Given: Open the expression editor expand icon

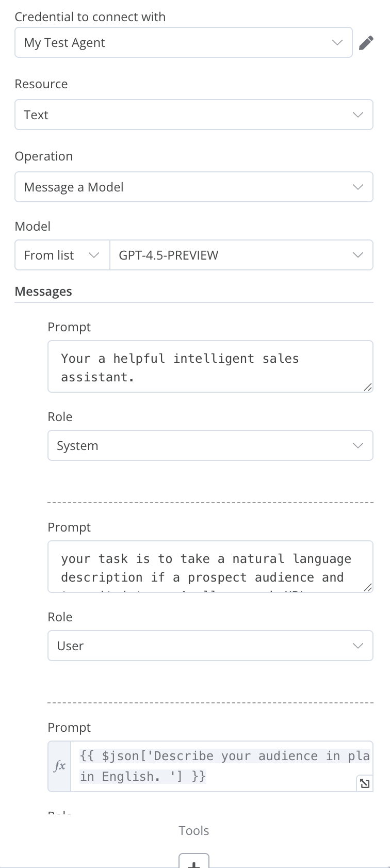Looking at the screenshot, I should click(365, 784).
